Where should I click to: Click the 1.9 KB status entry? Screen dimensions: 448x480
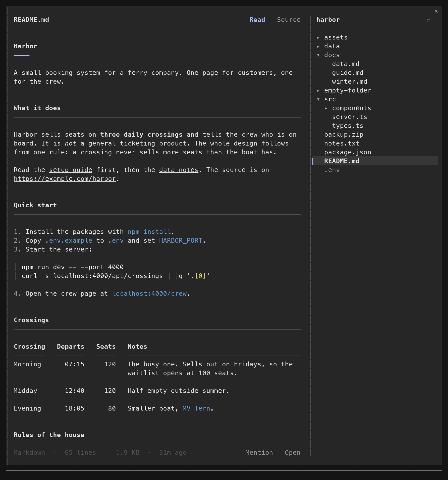click(127, 453)
